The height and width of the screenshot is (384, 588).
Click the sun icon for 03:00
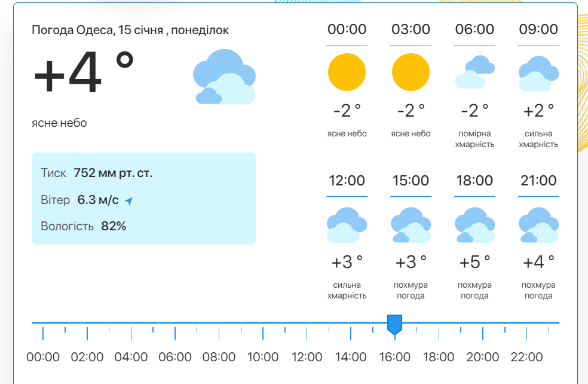tap(411, 72)
